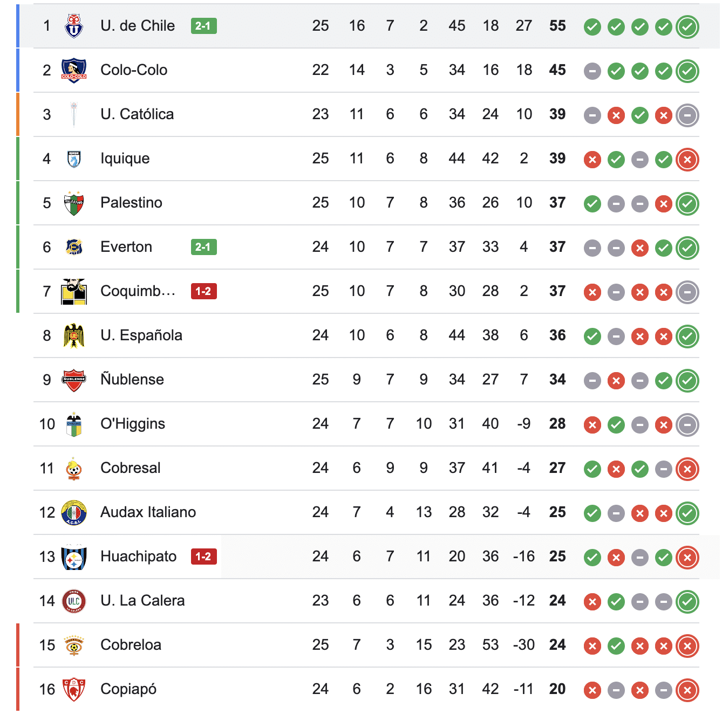The width and height of the screenshot is (722, 728).
Task: Click the Colo-Colo club crest
Action: coord(74,70)
